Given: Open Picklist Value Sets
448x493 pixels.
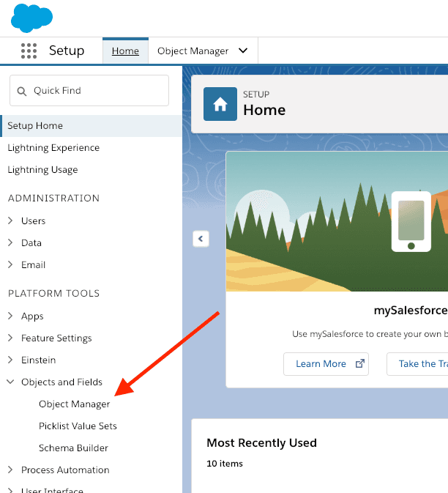Looking at the screenshot, I should click(78, 426).
